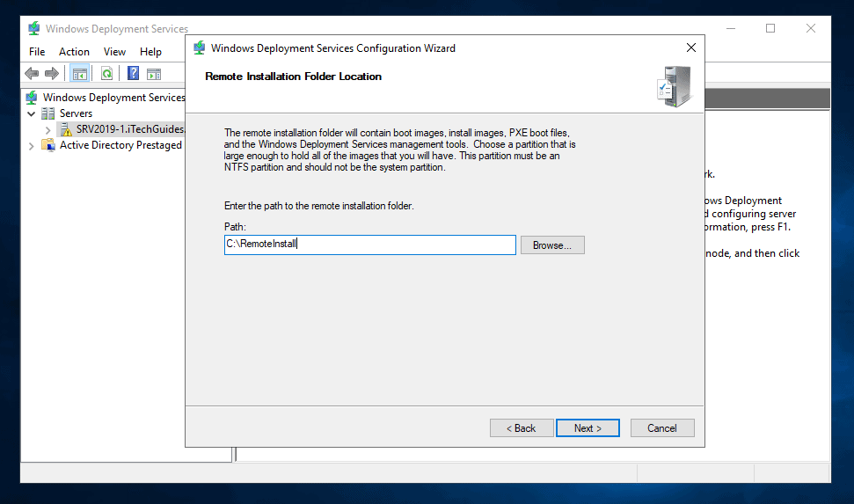Go back with the Back button in the wizard
Viewport: 854px width, 504px height.
click(x=522, y=428)
